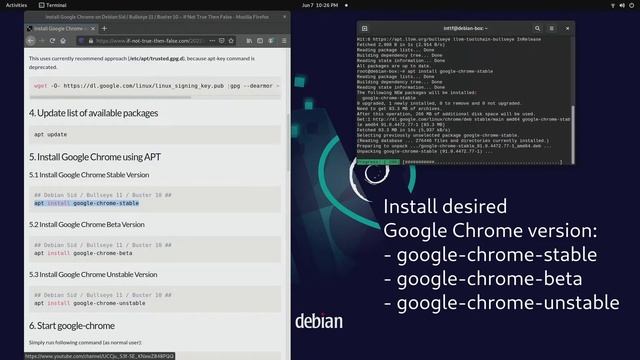The width and height of the screenshot is (640, 360).
Task: Click heading 6. Start google-chrome
Action: (72, 326)
